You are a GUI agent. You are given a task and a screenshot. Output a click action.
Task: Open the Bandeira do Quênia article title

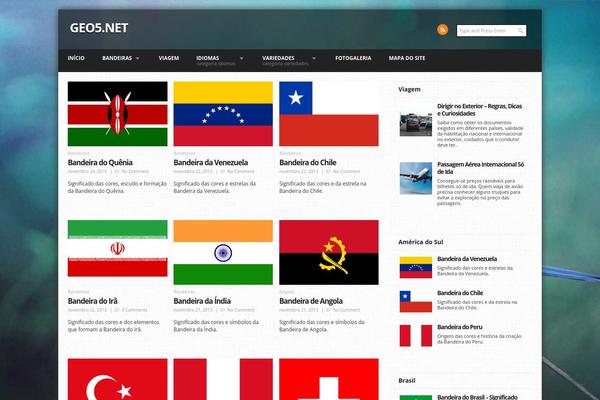pos(100,162)
